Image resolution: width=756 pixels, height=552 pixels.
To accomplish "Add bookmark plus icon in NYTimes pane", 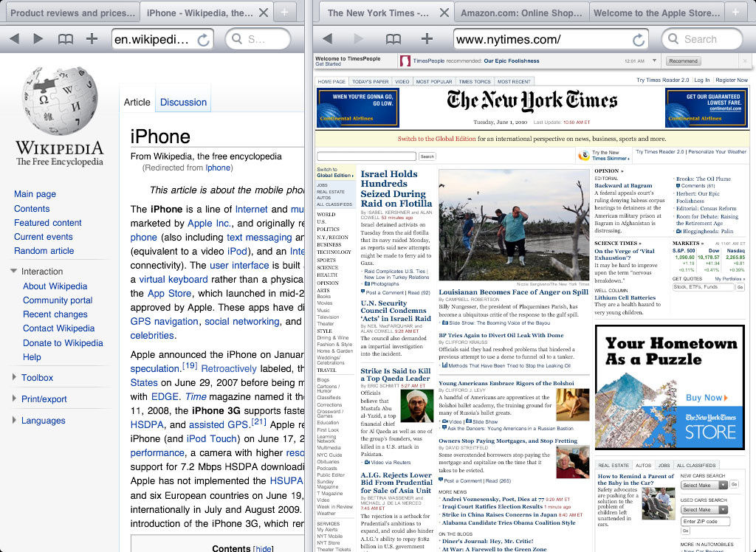I will [x=427, y=39].
